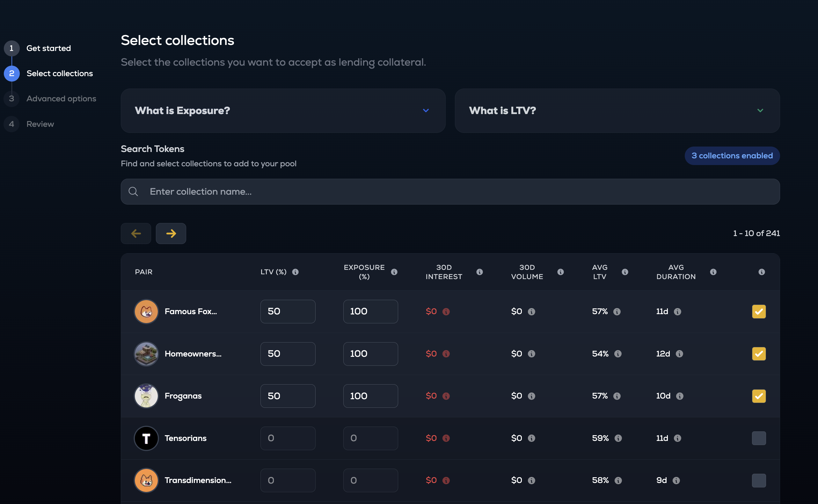The width and height of the screenshot is (818, 504).
Task: Click the next page arrow button
Action: click(x=171, y=233)
